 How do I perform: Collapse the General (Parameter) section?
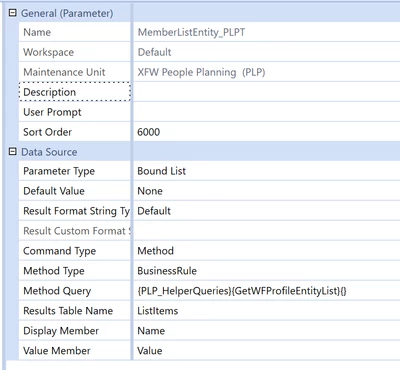pos(13,13)
